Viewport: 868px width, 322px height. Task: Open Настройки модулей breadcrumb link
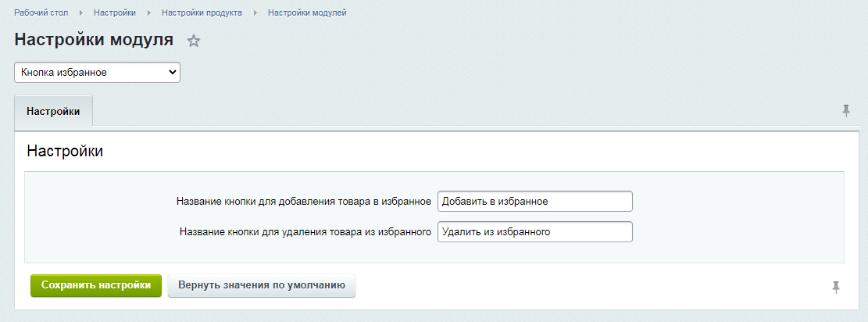click(307, 13)
